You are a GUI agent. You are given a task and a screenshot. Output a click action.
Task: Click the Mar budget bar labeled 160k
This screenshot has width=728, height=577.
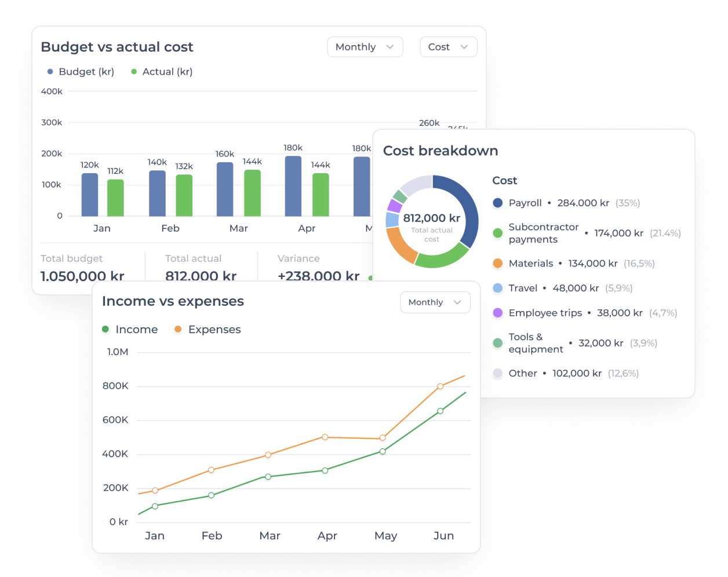[225, 189]
